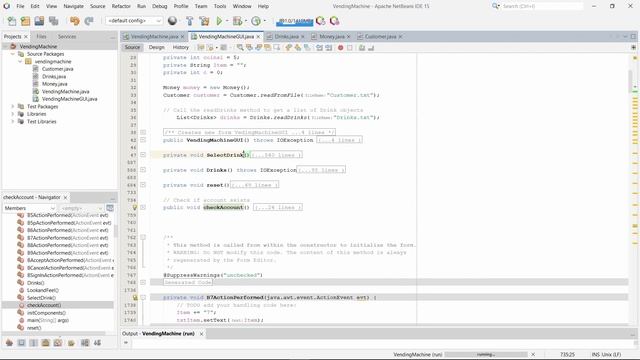Open the Tools menu
Viewport: 640px width, 360px height.
click(x=220, y=6)
